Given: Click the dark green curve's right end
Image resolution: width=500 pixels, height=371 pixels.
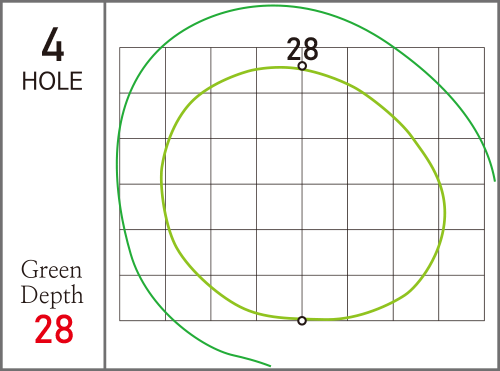Looking at the screenshot, I should tap(495, 180).
